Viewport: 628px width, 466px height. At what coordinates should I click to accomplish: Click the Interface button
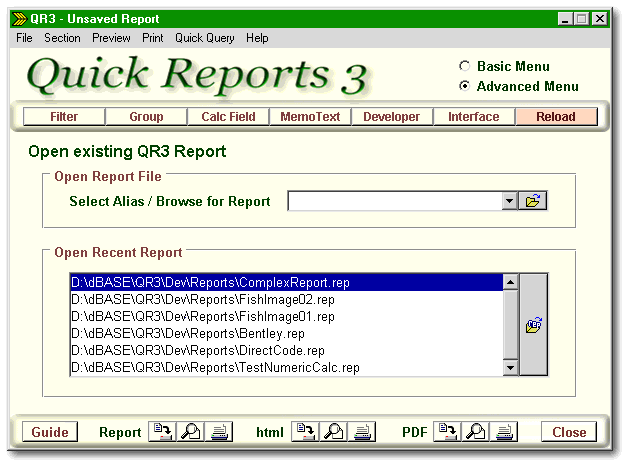tap(474, 116)
